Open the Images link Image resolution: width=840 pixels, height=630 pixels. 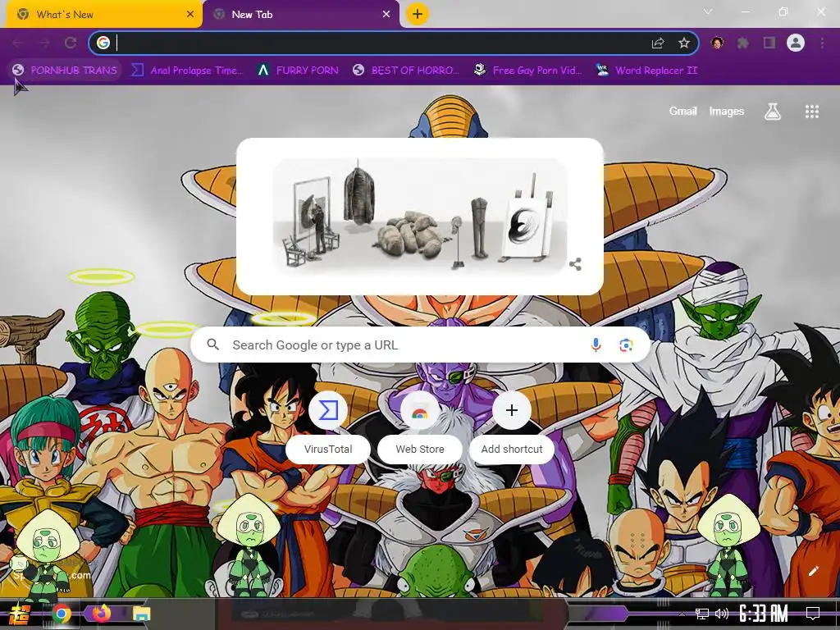(727, 111)
